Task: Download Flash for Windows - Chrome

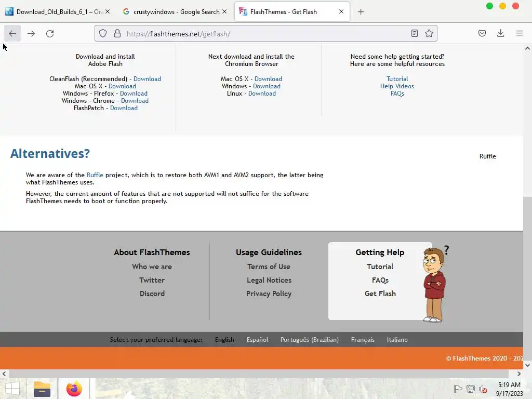Action: [135, 101]
